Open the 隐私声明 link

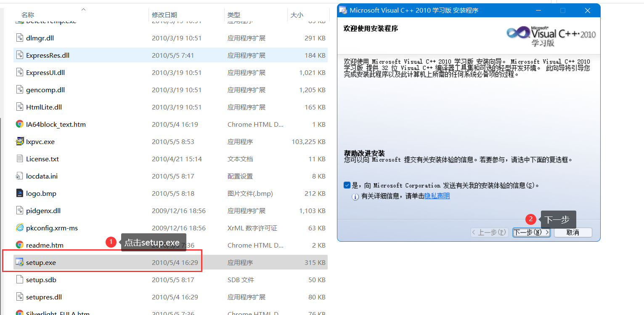(437, 196)
